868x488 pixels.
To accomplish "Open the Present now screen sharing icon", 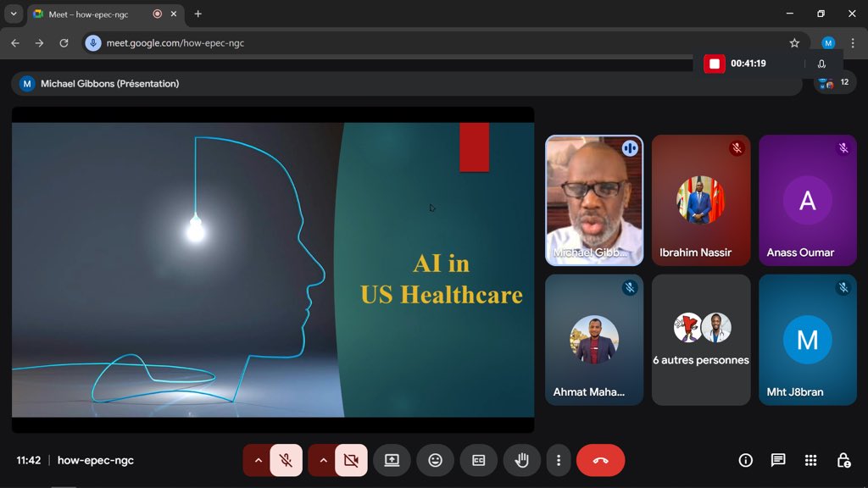I will (x=392, y=460).
